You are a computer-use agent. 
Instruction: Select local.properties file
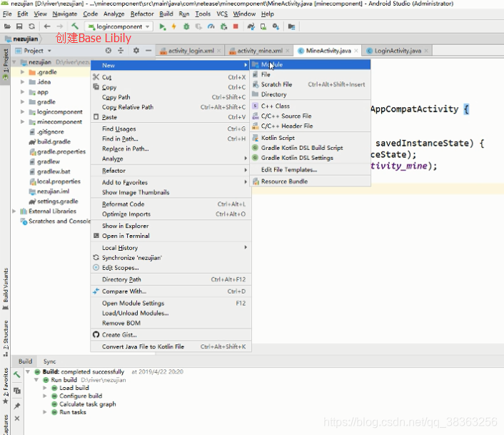(59, 181)
